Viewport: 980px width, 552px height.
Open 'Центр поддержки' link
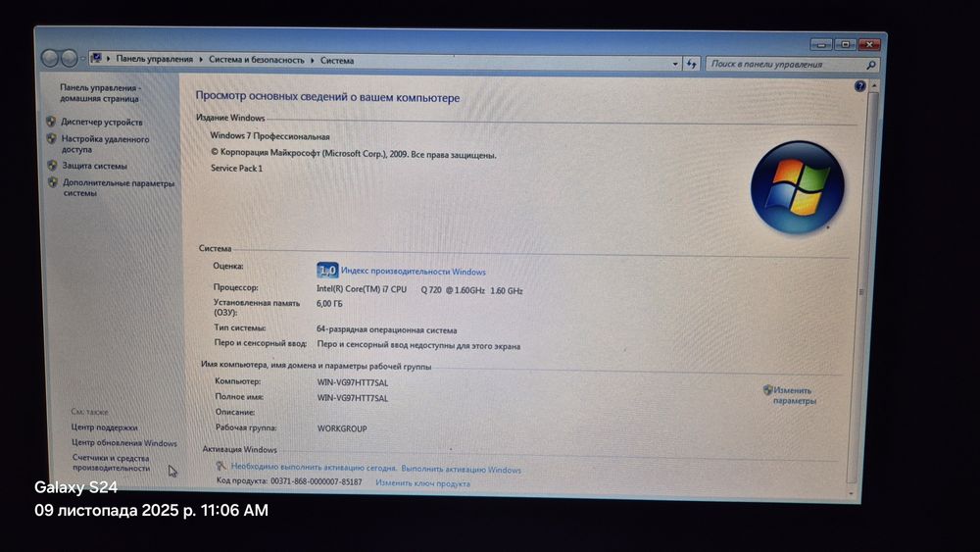105,427
